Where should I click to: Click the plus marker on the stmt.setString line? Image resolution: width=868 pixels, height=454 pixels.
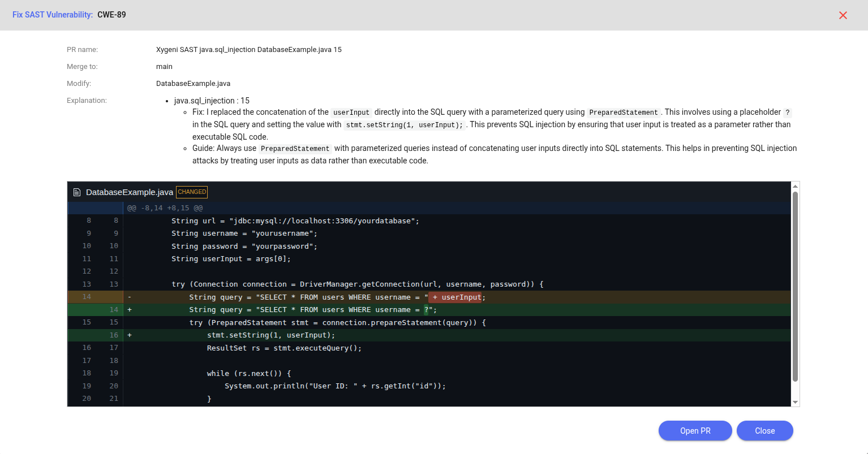pos(130,335)
